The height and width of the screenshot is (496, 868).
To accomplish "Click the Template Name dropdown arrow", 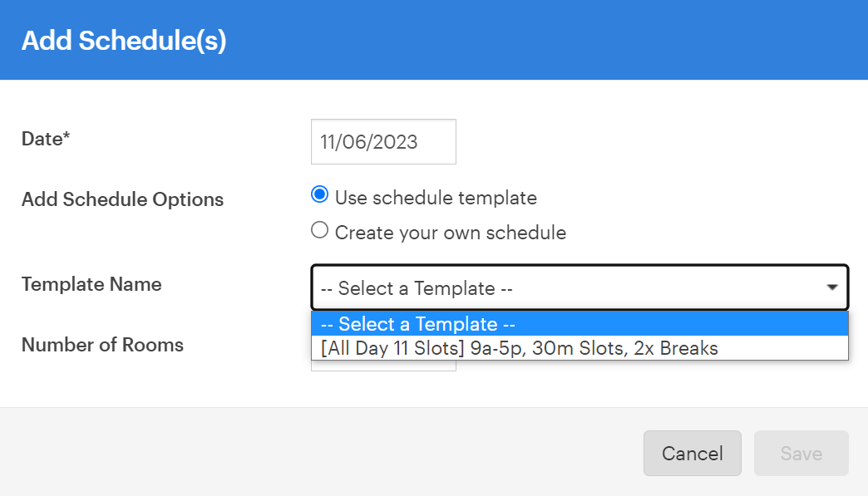I will tap(831, 287).
